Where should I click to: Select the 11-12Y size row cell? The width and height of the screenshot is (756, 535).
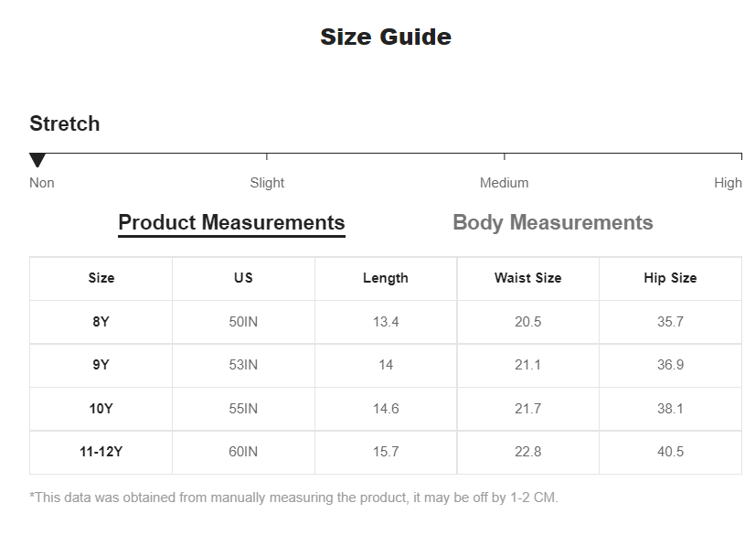(101, 452)
